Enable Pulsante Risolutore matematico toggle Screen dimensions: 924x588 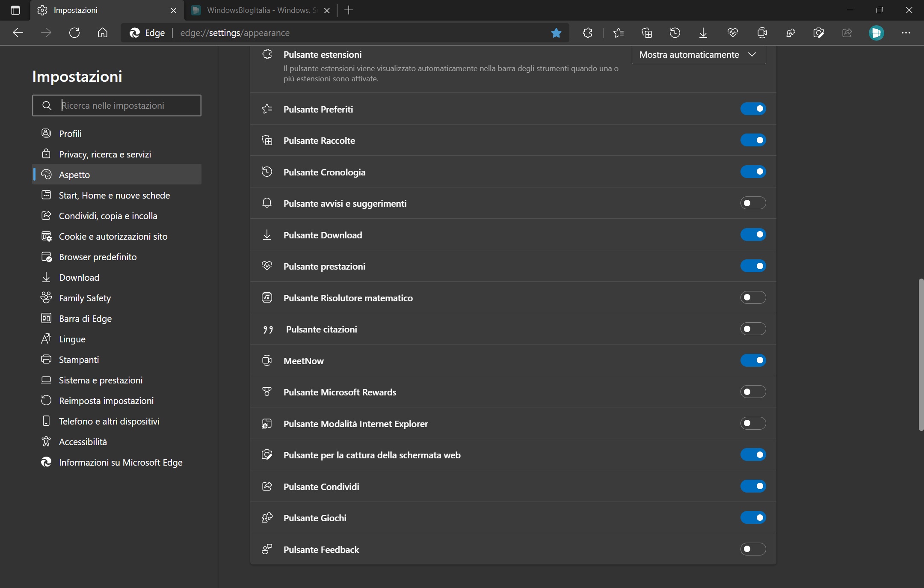coord(753,297)
